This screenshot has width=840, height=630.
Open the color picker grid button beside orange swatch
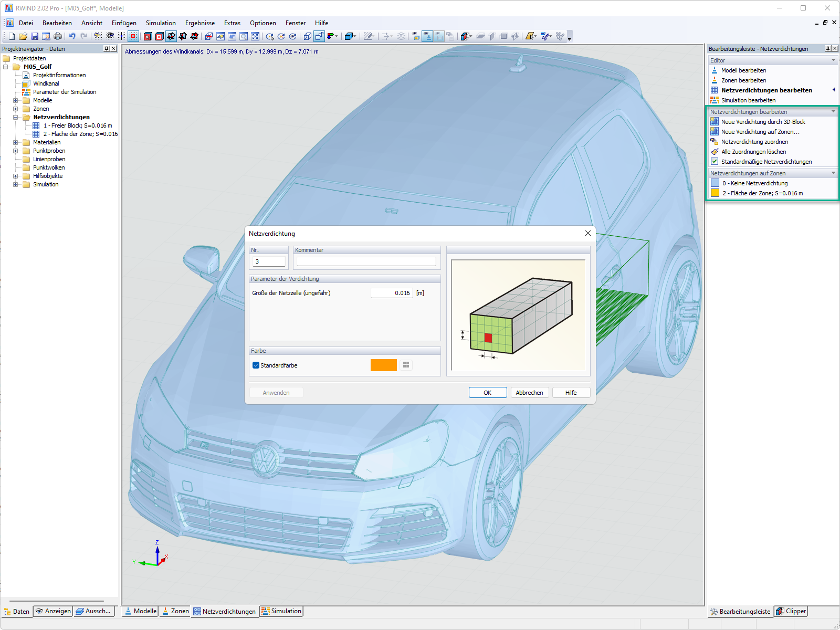pos(406,365)
